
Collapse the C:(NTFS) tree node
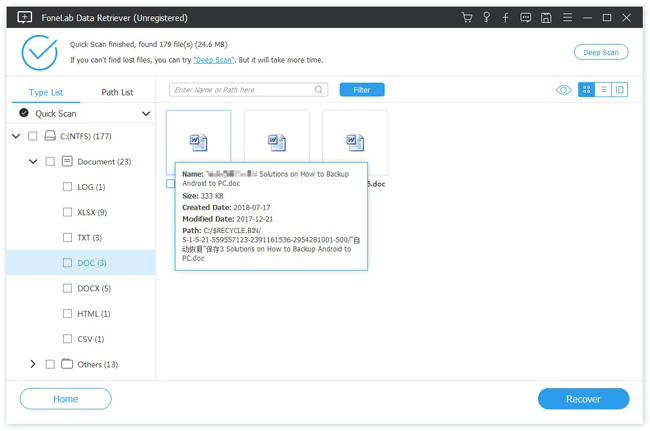coord(16,136)
